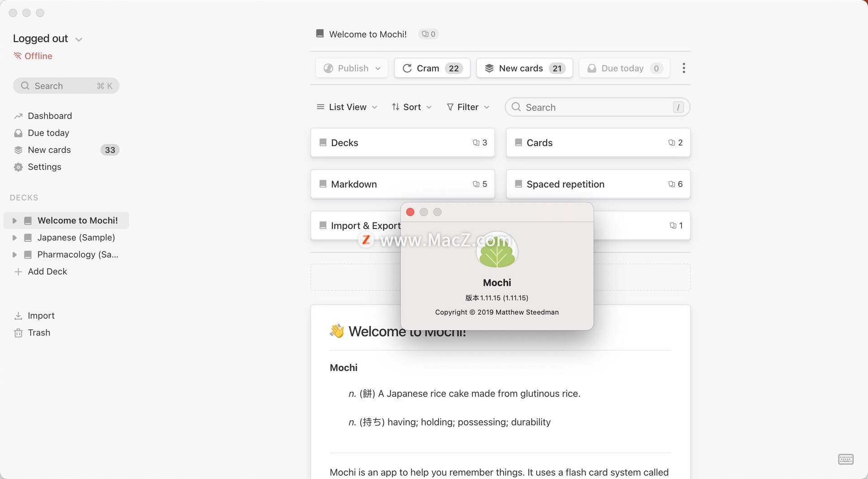Click the Spaced repetition card count icon
The height and width of the screenshot is (479, 868).
[672, 184]
